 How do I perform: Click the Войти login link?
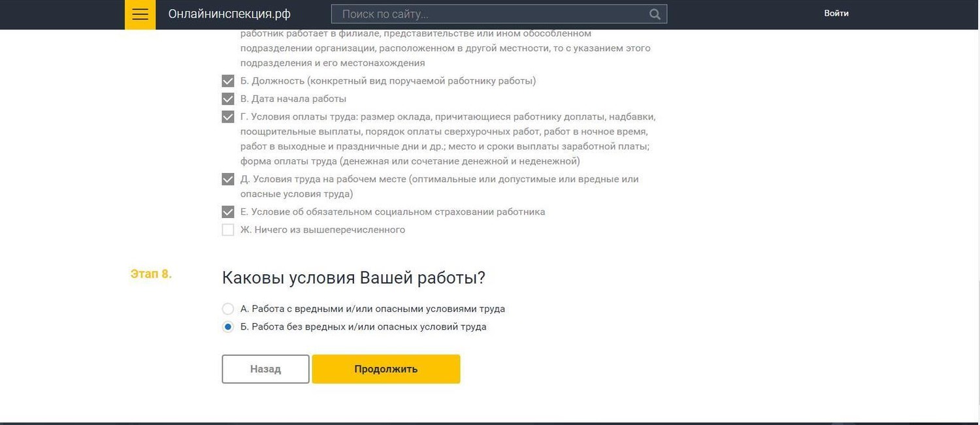click(836, 13)
